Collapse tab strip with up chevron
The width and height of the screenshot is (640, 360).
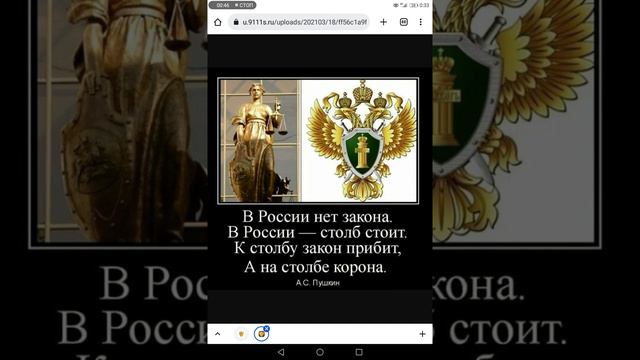(218, 334)
